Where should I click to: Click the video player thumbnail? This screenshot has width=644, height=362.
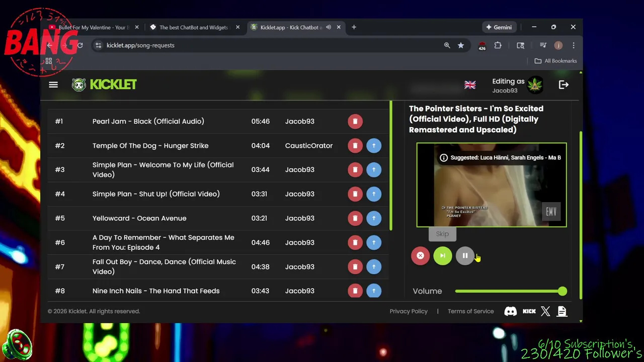click(x=492, y=185)
